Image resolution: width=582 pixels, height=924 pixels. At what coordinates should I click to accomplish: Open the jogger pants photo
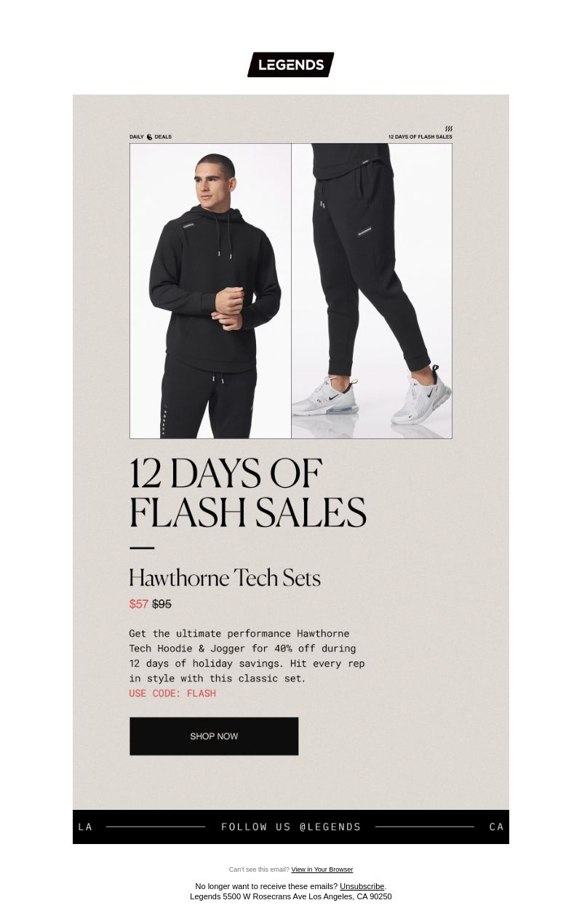[372, 291]
